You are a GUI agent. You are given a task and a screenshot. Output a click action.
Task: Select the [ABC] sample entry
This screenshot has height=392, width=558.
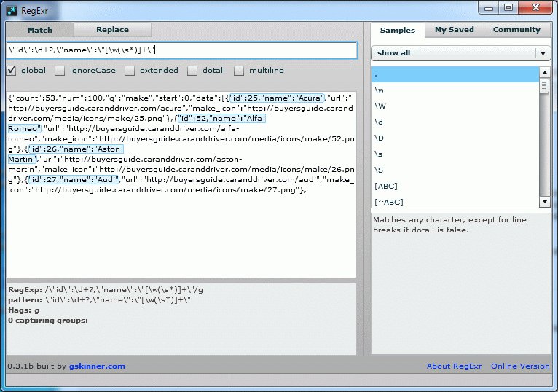pyautogui.click(x=455, y=187)
